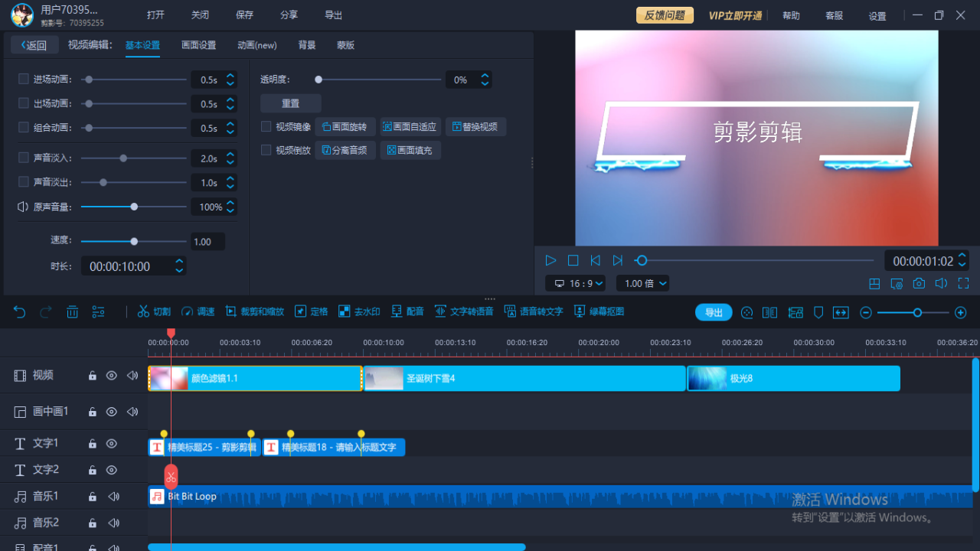The image size is (980, 551).
Task: Hide the 文字1 track with its eye toggle
Action: (x=111, y=443)
